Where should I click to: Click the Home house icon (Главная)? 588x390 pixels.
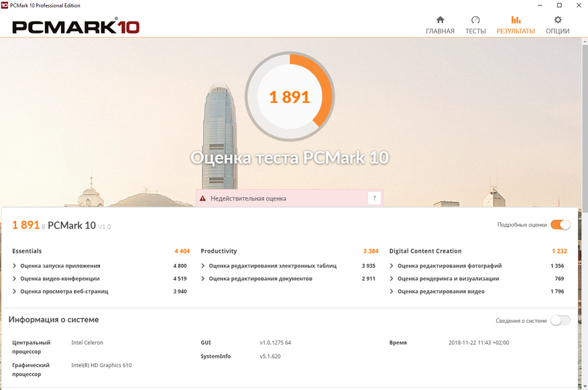(440, 20)
